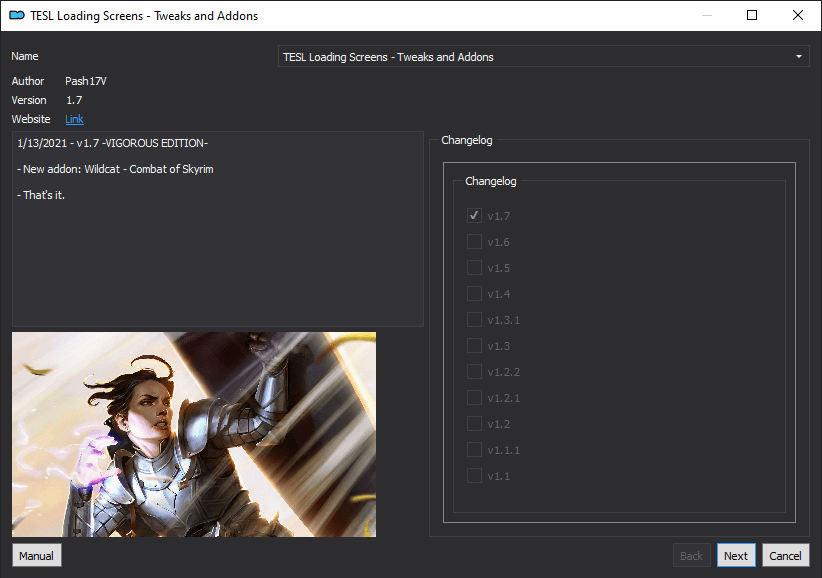Toggle the v1.3 changelog checkbox
This screenshot has width=822, height=578.
point(474,345)
